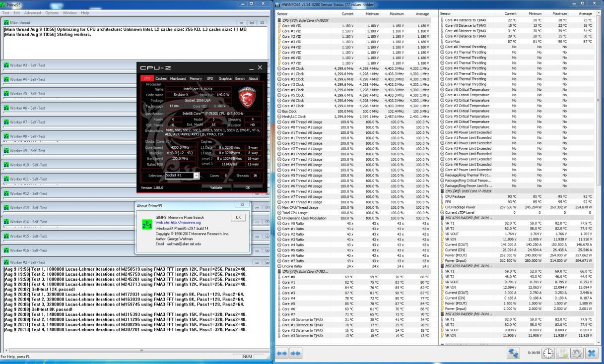604x364 pixels.
Task: Select the Total CPU Usage sensor row
Action: pos(353,213)
